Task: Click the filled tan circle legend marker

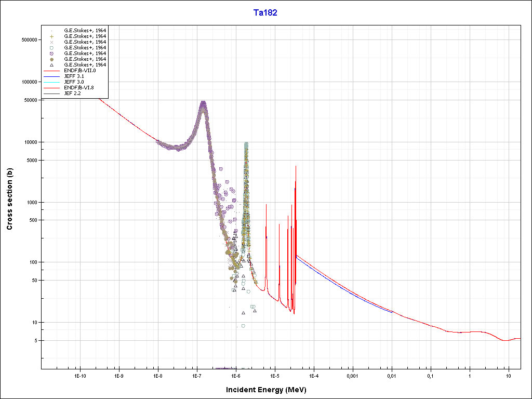Action: click(51, 59)
